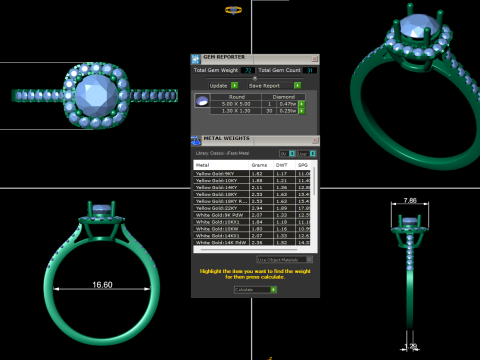This screenshot has height=360, width=480.
Task: Click the Metal column header
Action: point(221,165)
